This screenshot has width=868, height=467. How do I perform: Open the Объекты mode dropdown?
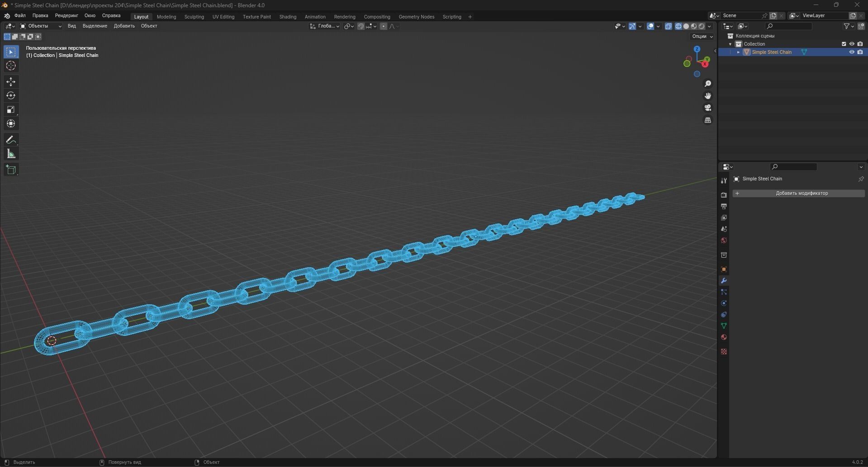[x=41, y=26]
